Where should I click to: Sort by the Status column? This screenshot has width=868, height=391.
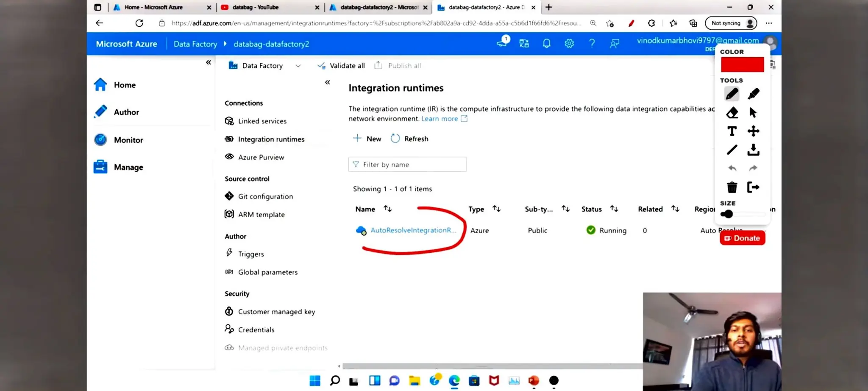point(600,209)
